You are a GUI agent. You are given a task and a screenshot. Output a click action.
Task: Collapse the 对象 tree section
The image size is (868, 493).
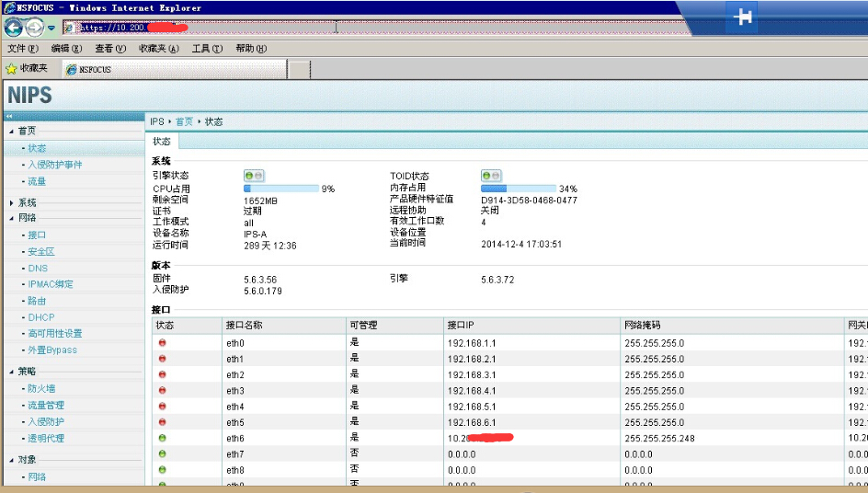point(12,460)
